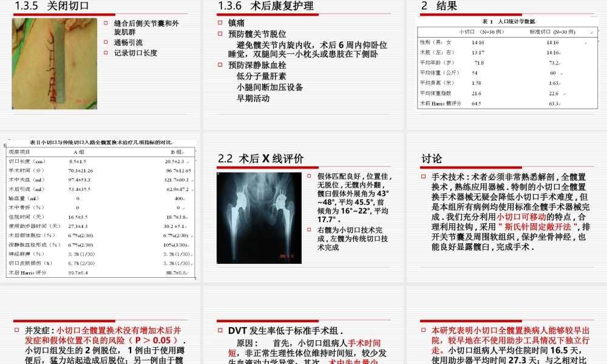Click the bullet next to "通畅引流"
The image size is (607, 364).
[x=106, y=43]
